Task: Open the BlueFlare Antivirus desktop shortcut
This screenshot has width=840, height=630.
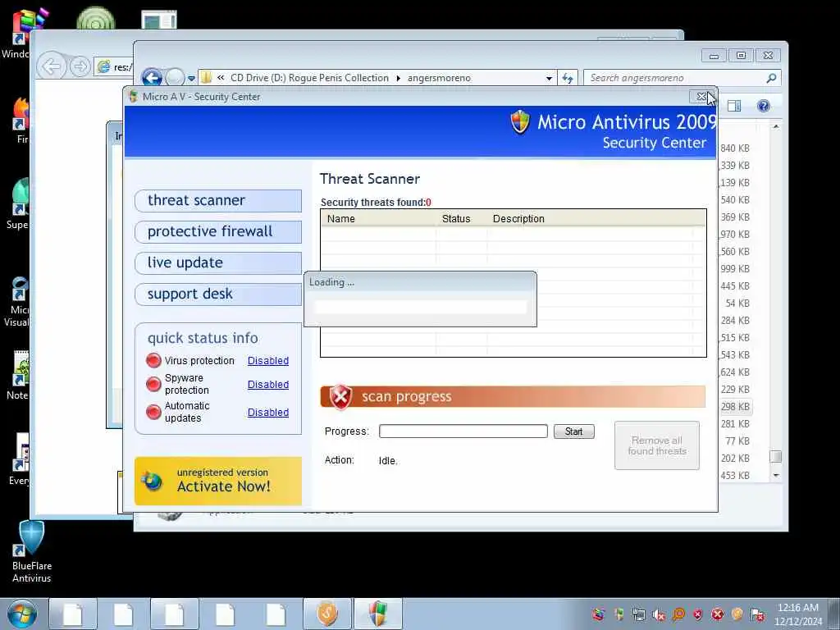Action: 32,552
